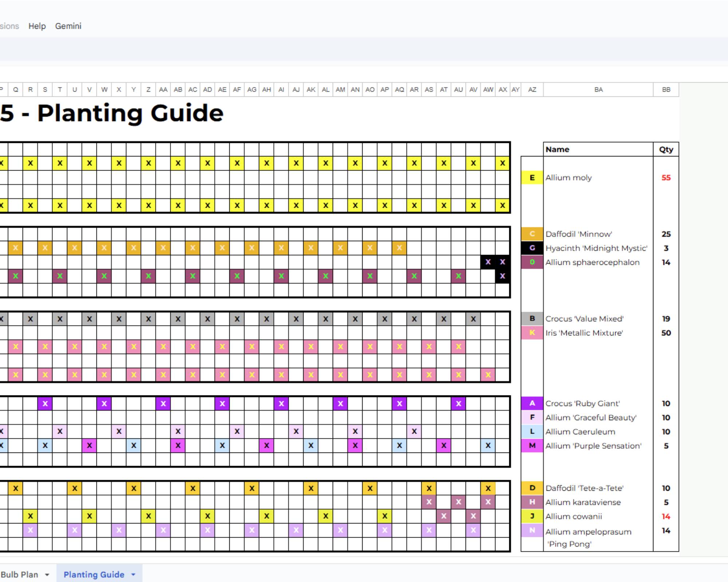The width and height of the screenshot is (728, 582).
Task: Click the pink Iris 'Metallic Mixture' swatch
Action: pos(532,332)
